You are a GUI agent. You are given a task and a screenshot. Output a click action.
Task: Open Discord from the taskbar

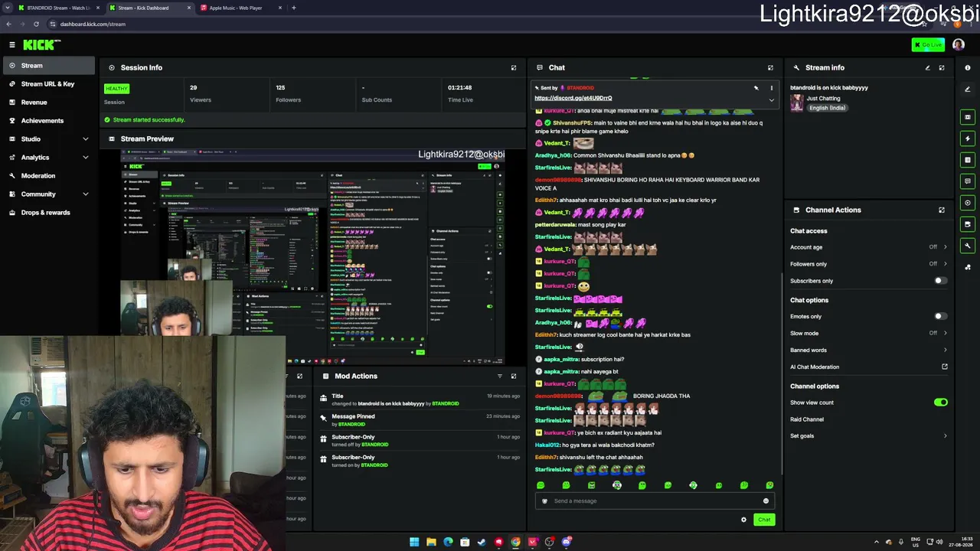click(566, 542)
